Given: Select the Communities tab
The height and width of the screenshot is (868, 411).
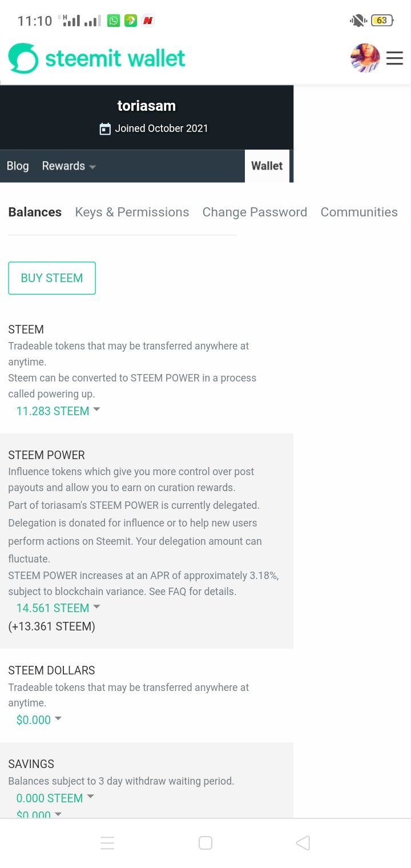Looking at the screenshot, I should pyautogui.click(x=359, y=212).
